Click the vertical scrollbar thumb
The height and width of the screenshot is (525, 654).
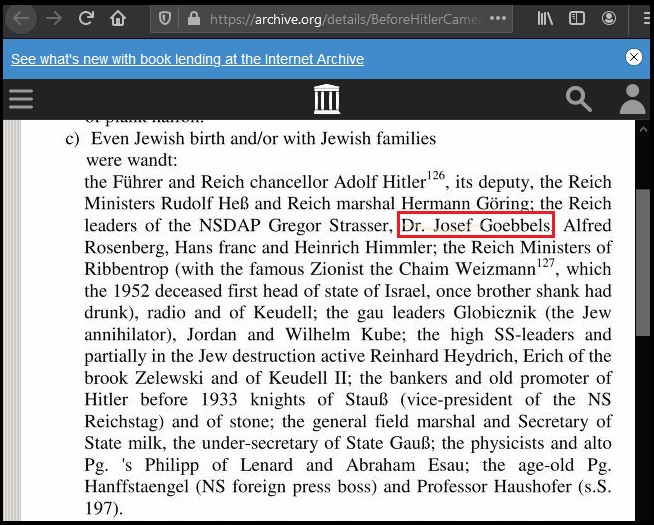[643, 262]
